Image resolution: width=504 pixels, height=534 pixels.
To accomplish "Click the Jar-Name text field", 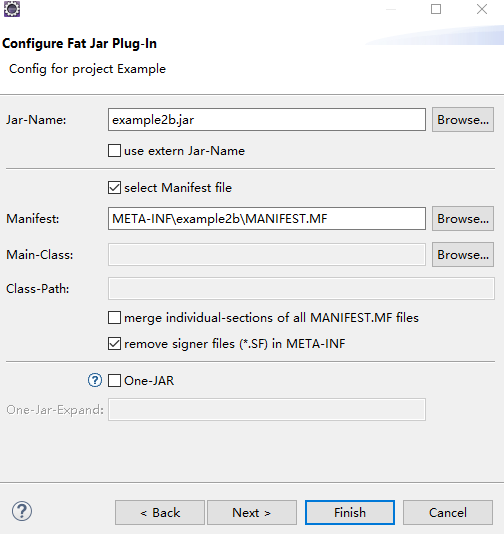I will pyautogui.click(x=267, y=120).
